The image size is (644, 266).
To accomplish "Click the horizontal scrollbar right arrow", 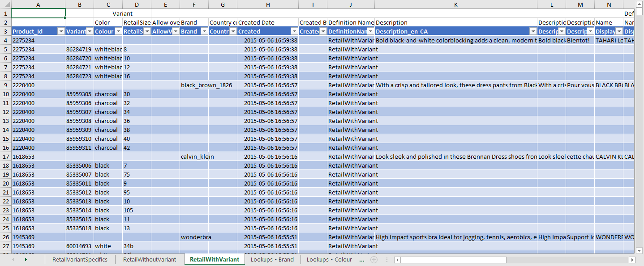I will [632, 260].
